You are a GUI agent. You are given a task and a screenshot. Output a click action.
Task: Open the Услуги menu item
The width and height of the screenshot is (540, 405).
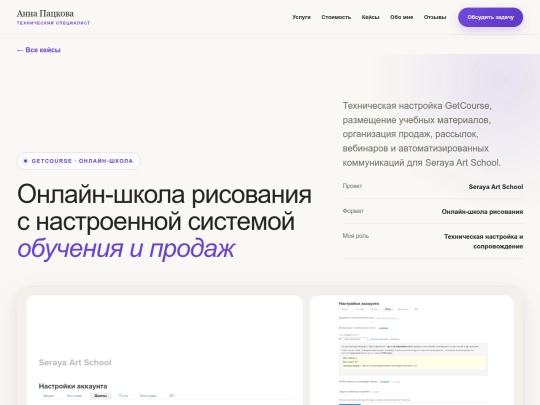301,17
